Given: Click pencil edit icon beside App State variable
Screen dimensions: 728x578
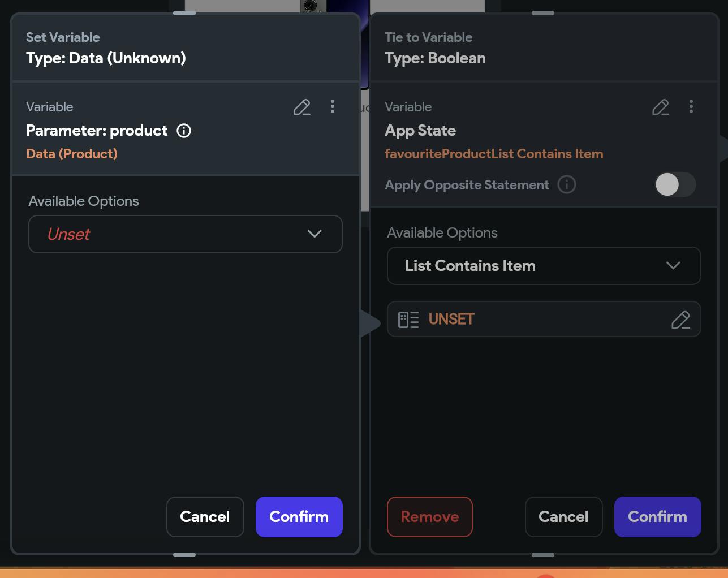Looking at the screenshot, I should [x=661, y=107].
